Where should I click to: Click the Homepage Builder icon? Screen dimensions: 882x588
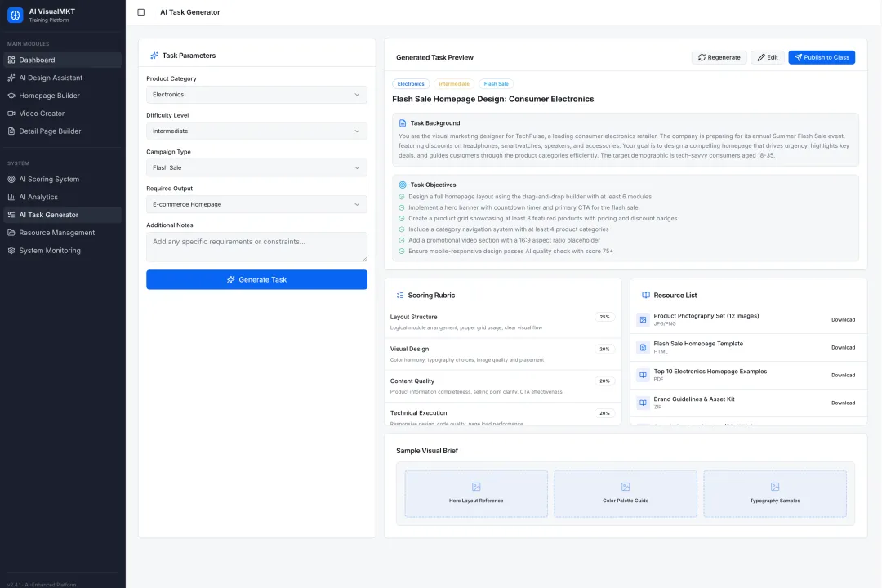click(x=11, y=96)
